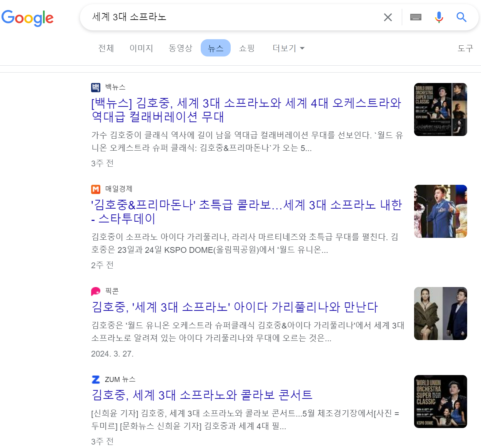The height and width of the screenshot is (448, 481).
Task: Open the 백뉴스 headline about 역대급 컬래버레이션 무대
Action: (246, 110)
